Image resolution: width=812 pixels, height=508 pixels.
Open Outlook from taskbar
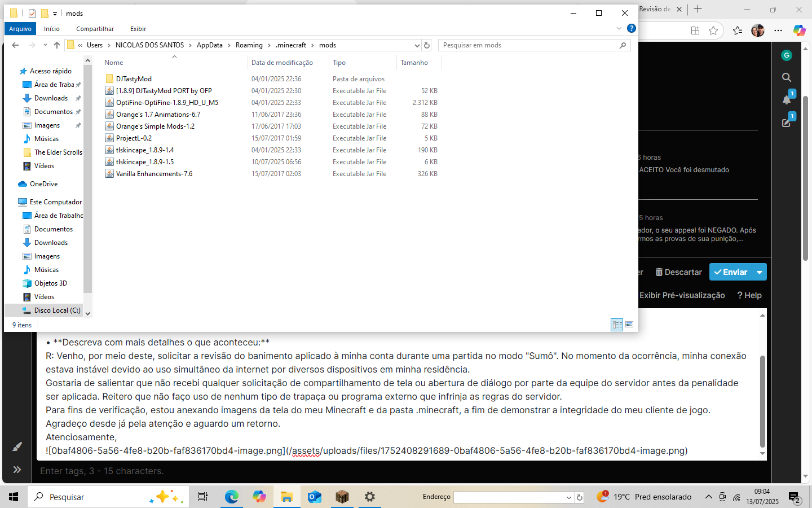315,497
